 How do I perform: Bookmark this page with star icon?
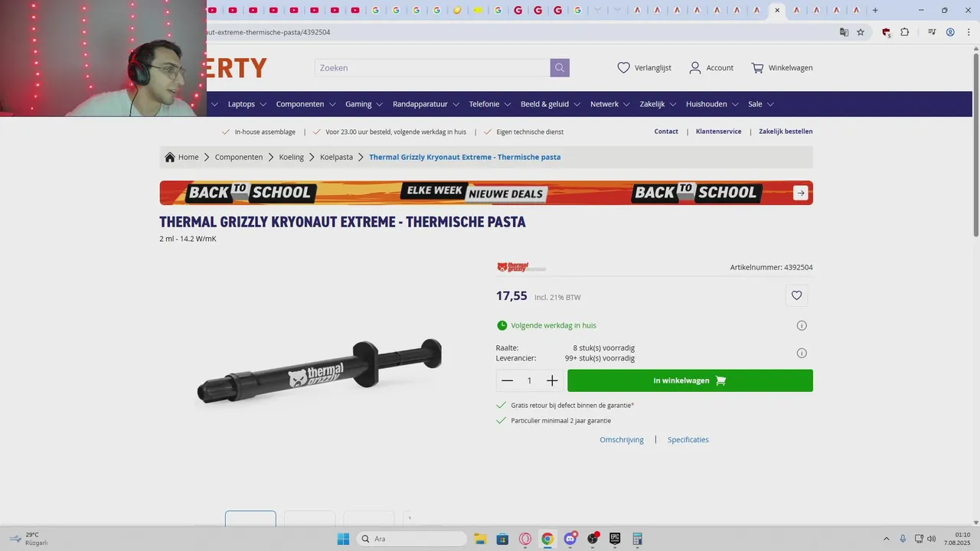861,32
